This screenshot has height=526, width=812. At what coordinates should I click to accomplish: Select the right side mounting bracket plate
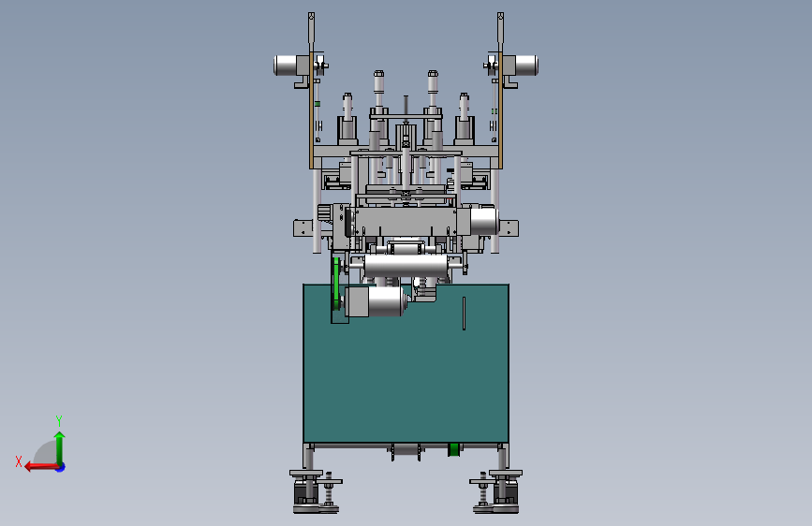509,228
